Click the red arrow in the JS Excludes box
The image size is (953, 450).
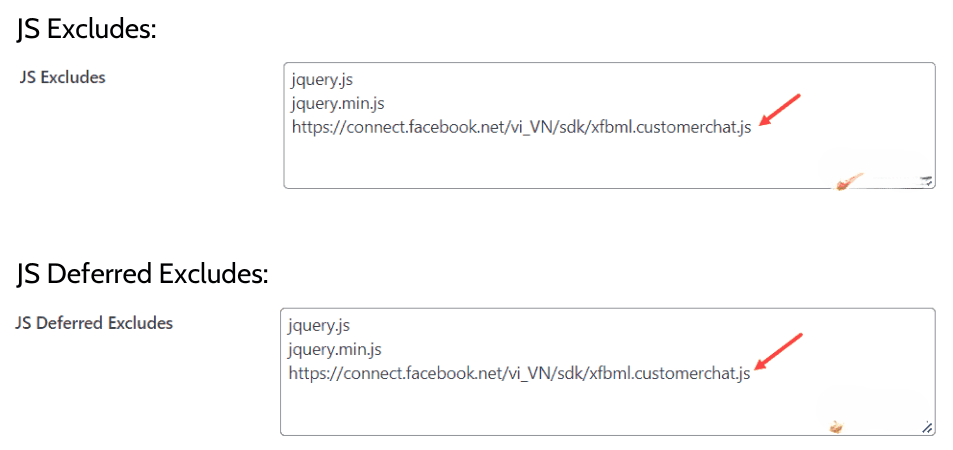point(781,109)
